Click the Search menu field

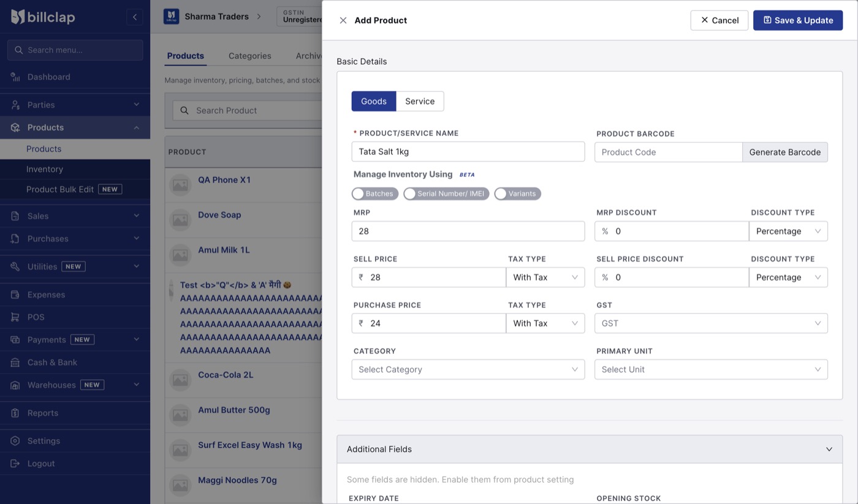75,50
